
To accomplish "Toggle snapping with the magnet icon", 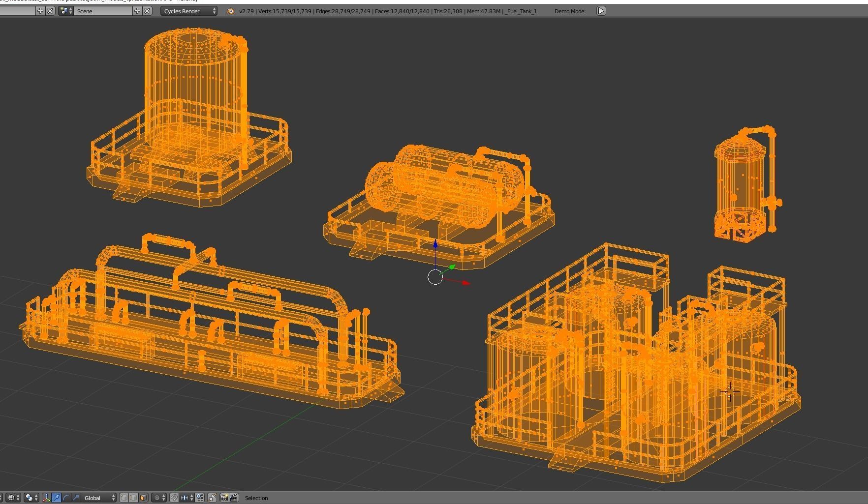I will 174,498.
